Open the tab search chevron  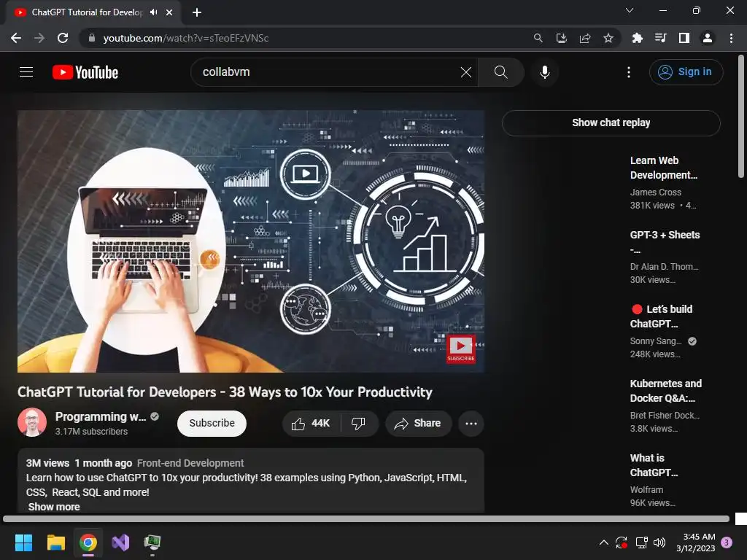click(630, 10)
